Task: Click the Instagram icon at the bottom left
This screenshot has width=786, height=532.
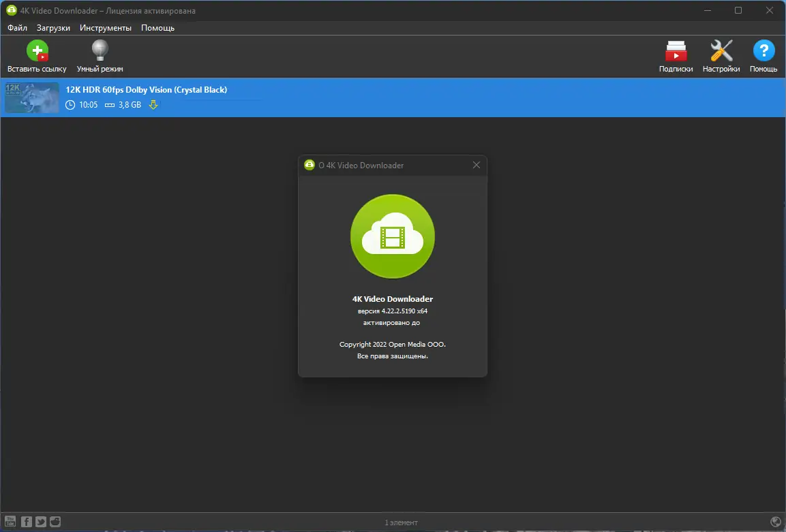Action: [x=55, y=521]
